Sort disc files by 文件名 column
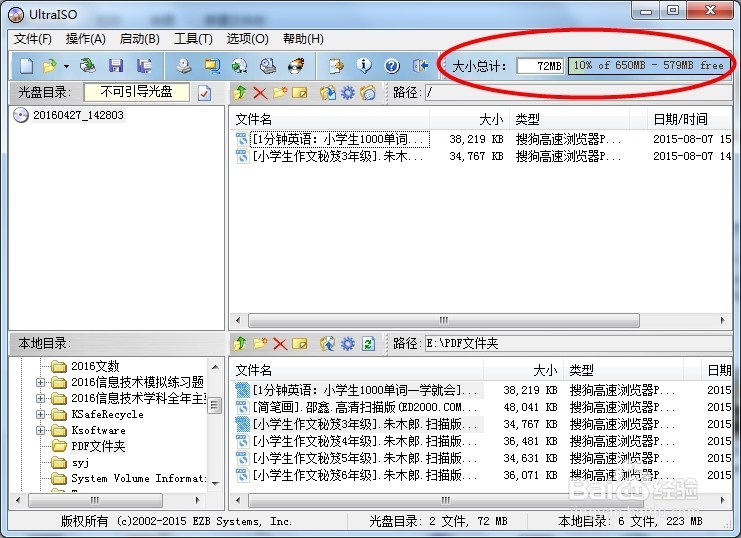 click(x=329, y=119)
